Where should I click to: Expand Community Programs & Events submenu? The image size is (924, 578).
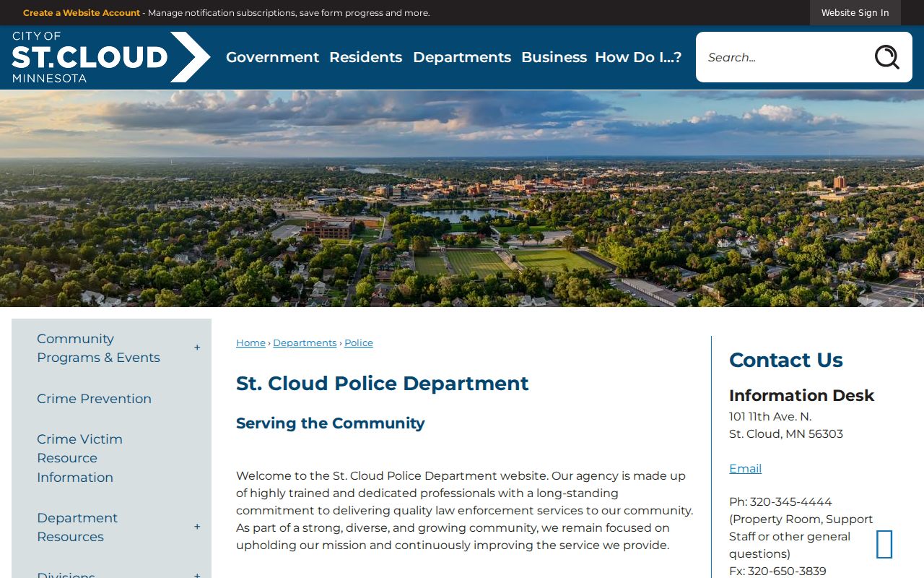tap(197, 348)
